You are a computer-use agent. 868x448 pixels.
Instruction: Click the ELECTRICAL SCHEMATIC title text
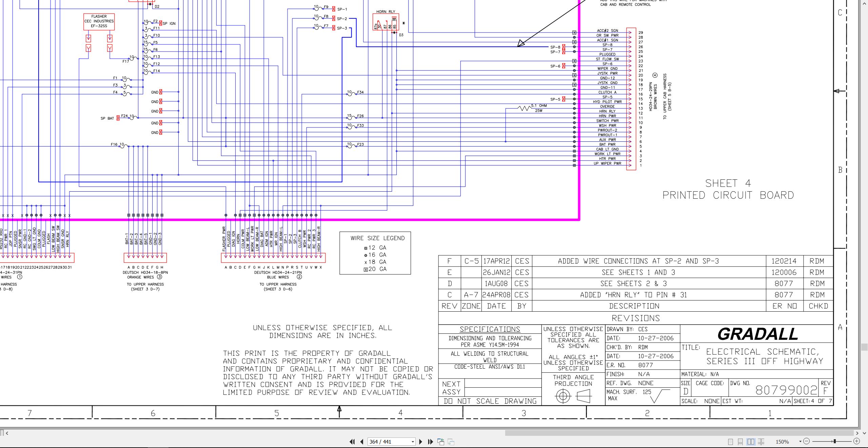[x=764, y=356]
